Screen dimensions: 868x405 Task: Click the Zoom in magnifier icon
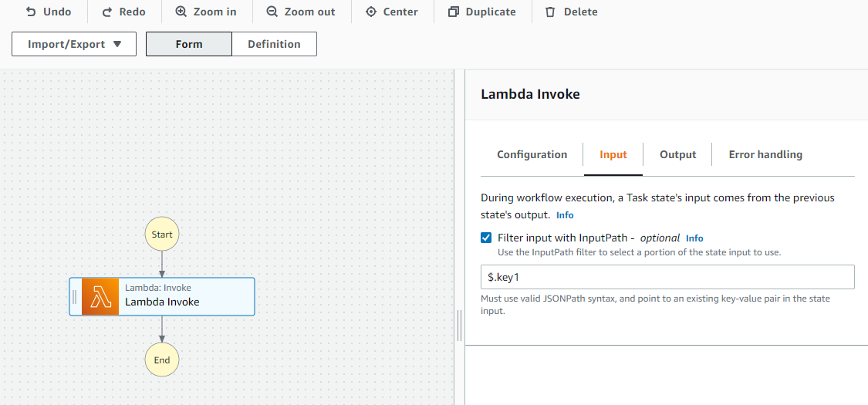point(181,12)
